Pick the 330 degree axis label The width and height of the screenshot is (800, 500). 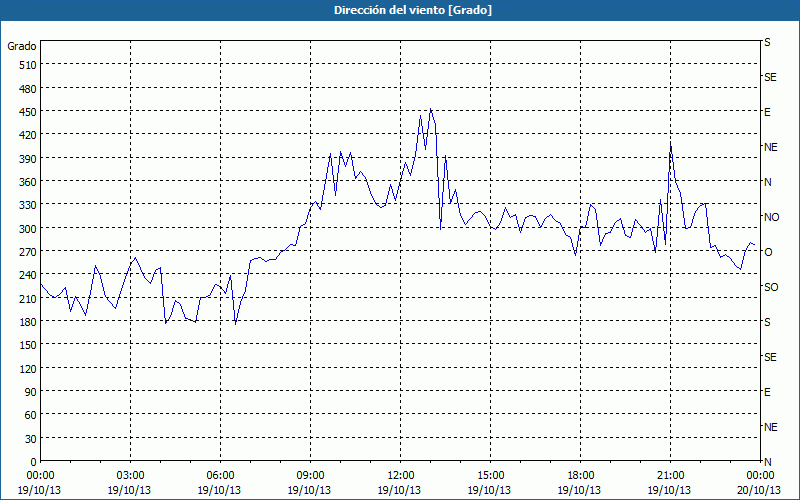click(29, 205)
